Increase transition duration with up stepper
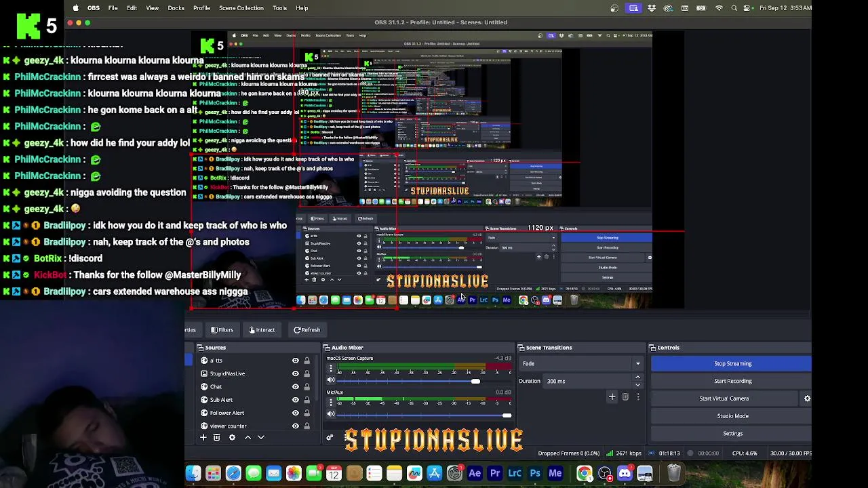This screenshot has height=488, width=868. click(637, 378)
